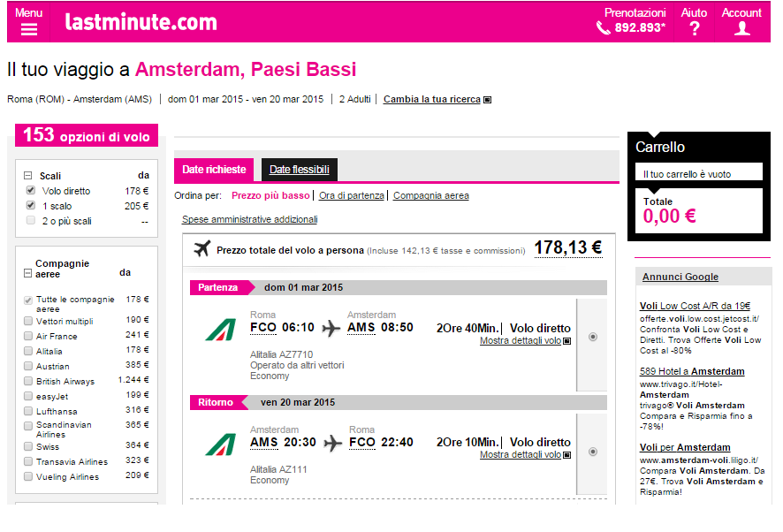Switch to Date flessibili tab
Viewport: 783px width, 532px height.
tap(299, 170)
